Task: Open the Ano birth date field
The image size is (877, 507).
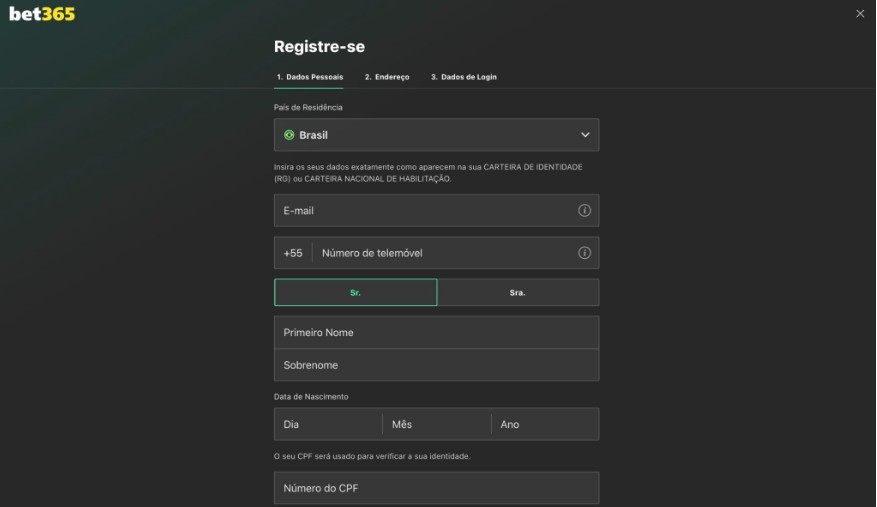Action: click(x=545, y=424)
